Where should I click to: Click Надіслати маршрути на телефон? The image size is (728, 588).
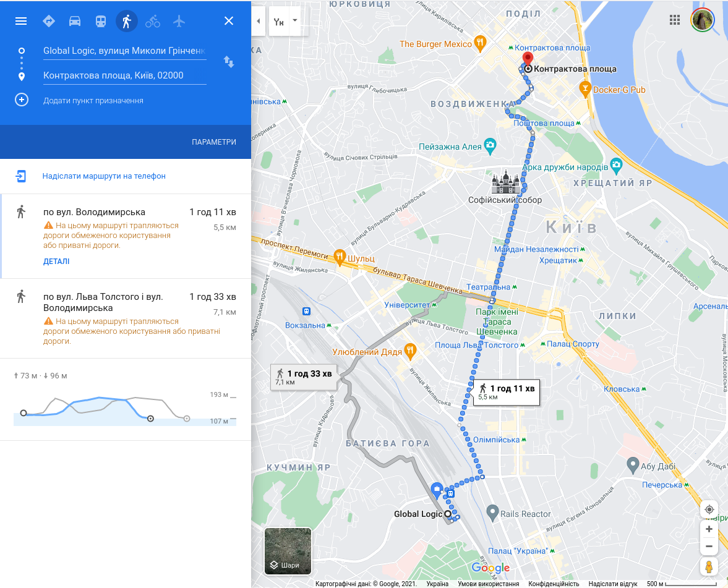pyautogui.click(x=104, y=176)
